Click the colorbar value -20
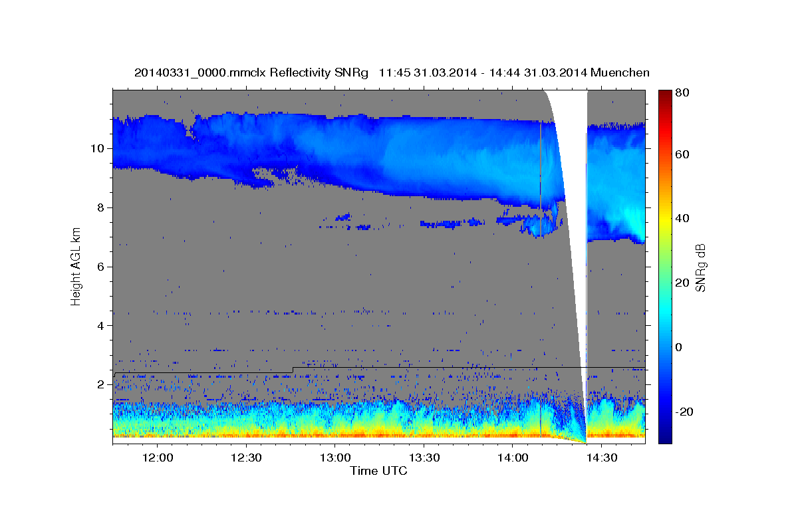Image resolution: width=798 pixels, height=532 pixels. [x=684, y=412]
